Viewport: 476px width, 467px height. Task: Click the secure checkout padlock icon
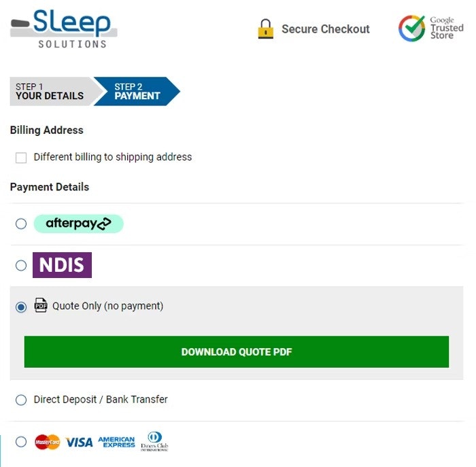(265, 29)
